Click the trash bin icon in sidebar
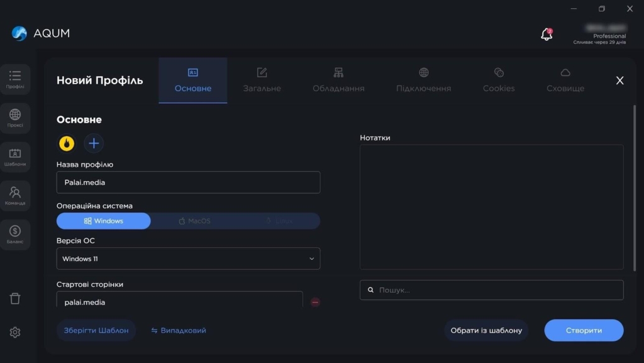Screen dimensions: 644x363 15,298
